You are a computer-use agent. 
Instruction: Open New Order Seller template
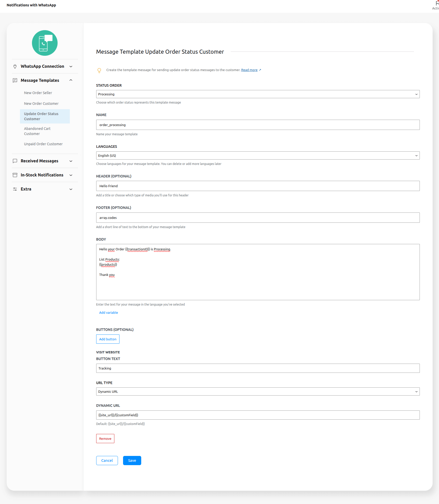click(x=38, y=93)
